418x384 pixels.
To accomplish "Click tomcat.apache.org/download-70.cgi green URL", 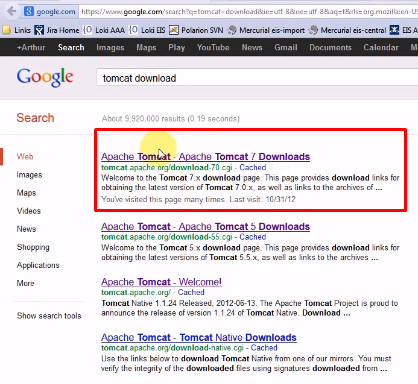I will pyautogui.click(x=167, y=167).
